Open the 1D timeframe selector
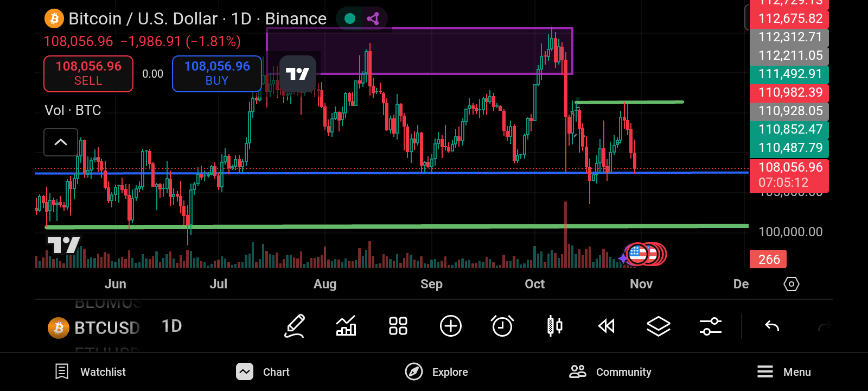The image size is (868, 391). [x=171, y=326]
